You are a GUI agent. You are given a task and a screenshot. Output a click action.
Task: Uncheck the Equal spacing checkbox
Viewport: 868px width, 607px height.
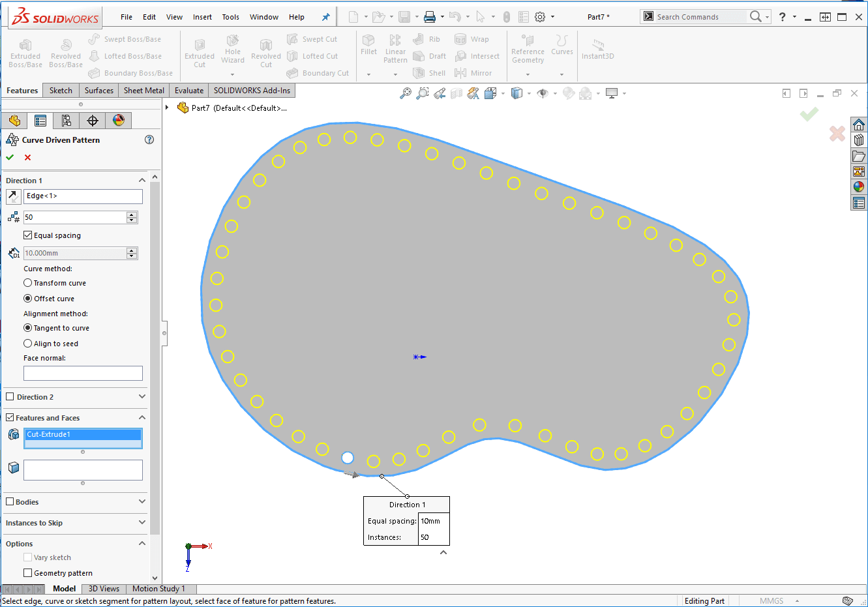click(x=28, y=235)
